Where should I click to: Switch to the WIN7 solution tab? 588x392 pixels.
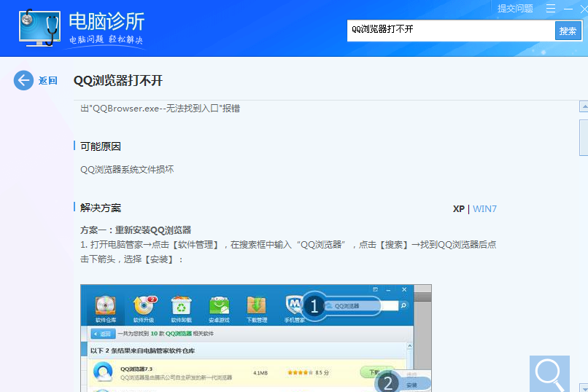tap(484, 209)
